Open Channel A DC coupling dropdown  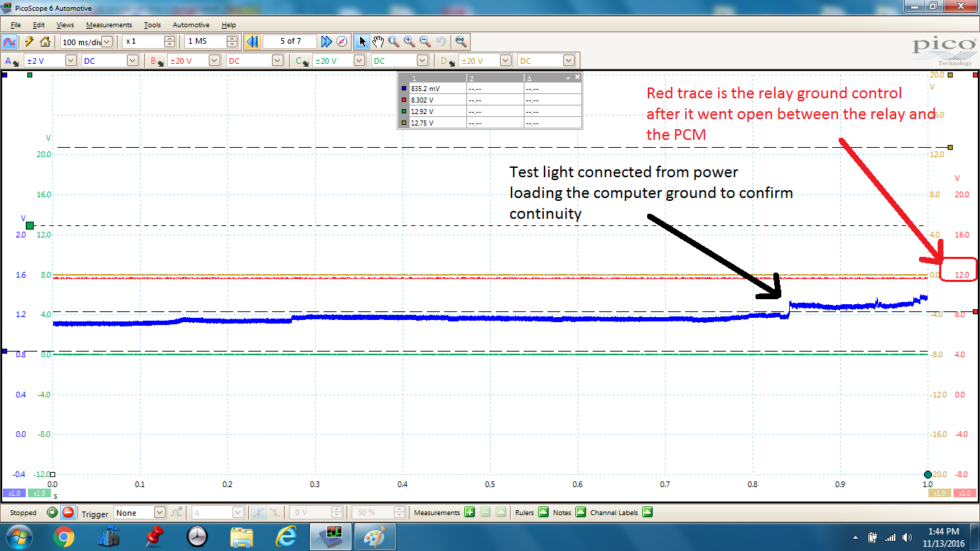[x=133, y=61]
